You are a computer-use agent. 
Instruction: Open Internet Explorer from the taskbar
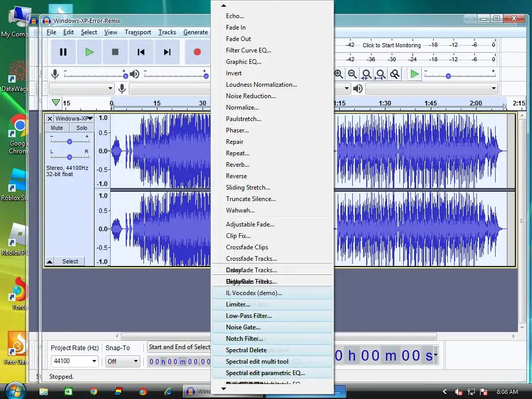pos(168,391)
